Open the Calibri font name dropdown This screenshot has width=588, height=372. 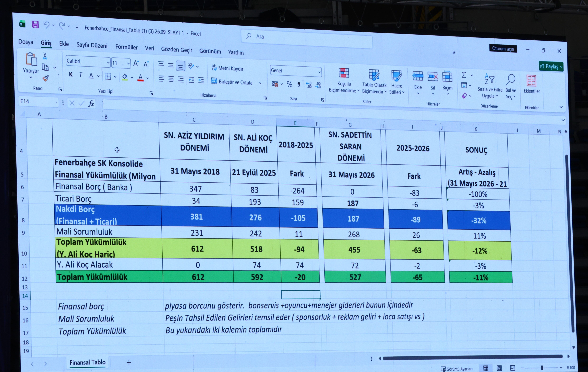point(108,63)
